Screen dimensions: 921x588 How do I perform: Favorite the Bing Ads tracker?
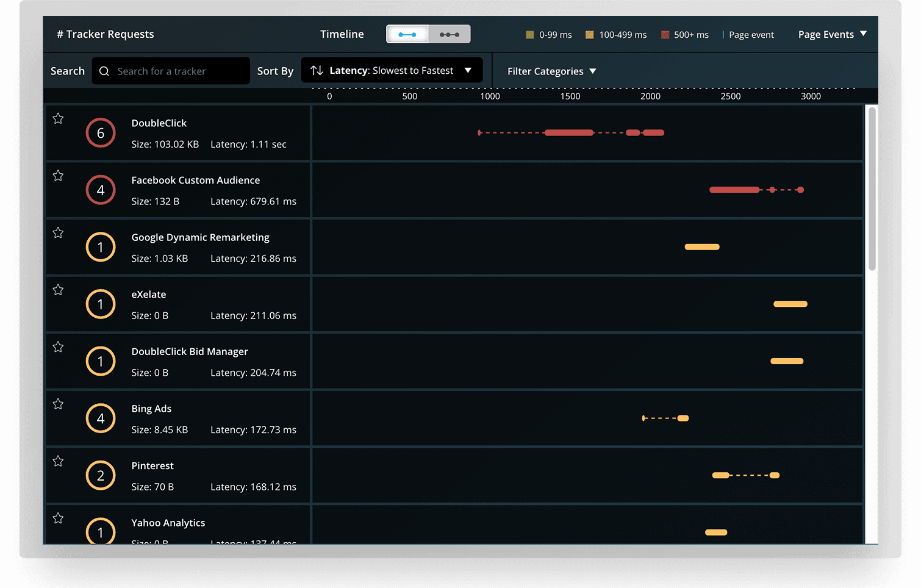point(58,404)
